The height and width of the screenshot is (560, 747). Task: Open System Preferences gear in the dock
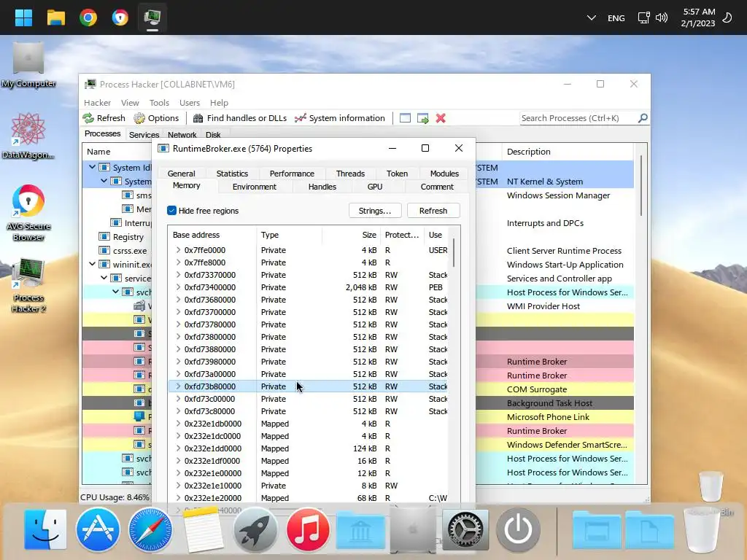[465, 529]
